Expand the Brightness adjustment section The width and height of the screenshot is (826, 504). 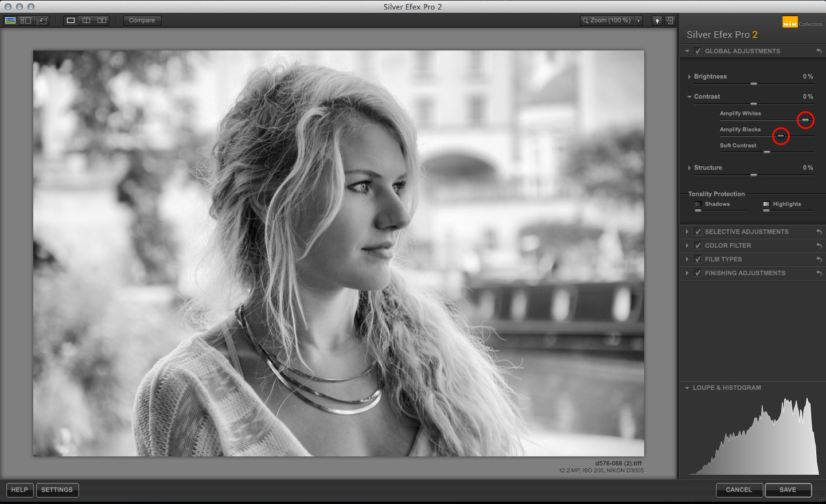click(x=689, y=76)
